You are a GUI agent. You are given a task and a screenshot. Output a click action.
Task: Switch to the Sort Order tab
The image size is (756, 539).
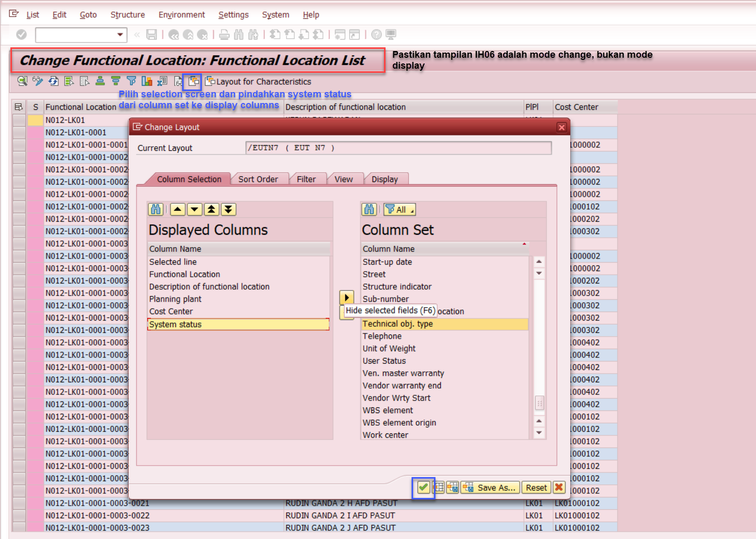click(x=259, y=178)
